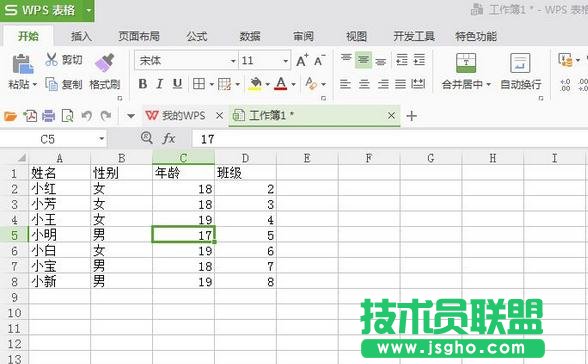Viewport: 588px width, 364px height.
Task: Click the shading pattern icon
Action: coord(224,84)
